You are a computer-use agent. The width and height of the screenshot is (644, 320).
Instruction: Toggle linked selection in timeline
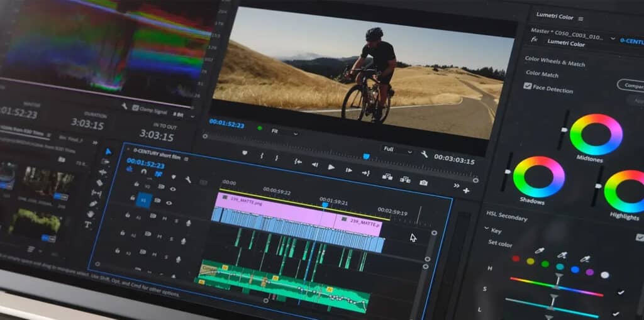[158, 174]
